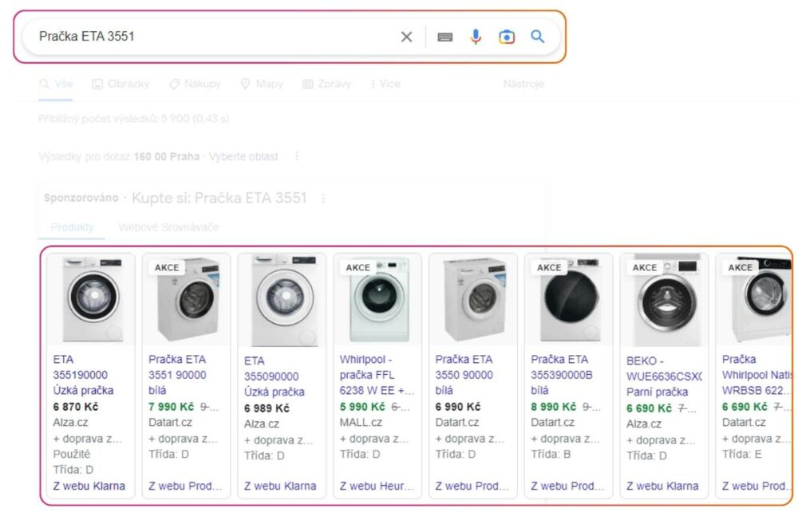Click Použité label on first product

(x=72, y=454)
